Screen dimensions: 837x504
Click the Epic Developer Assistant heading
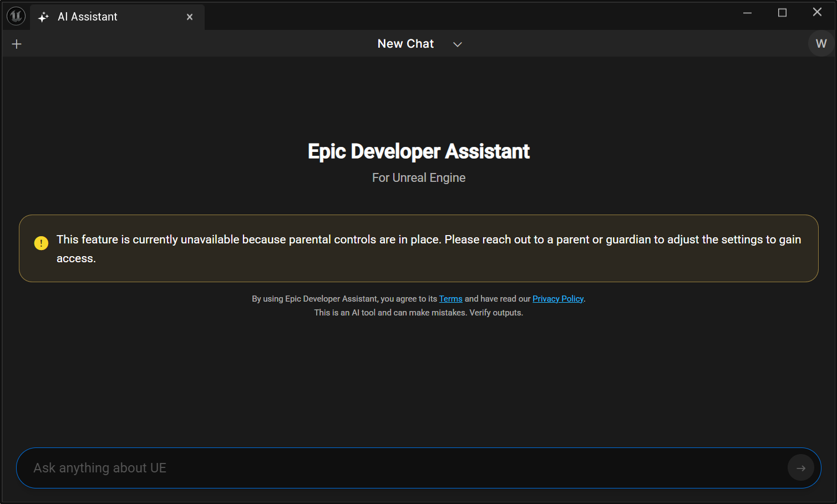coord(419,151)
